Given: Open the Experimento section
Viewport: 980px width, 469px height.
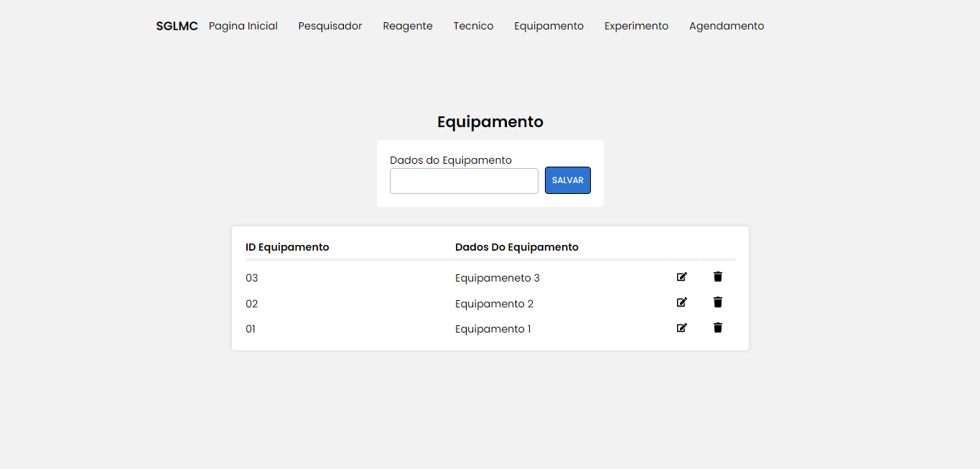Looking at the screenshot, I should click(635, 26).
